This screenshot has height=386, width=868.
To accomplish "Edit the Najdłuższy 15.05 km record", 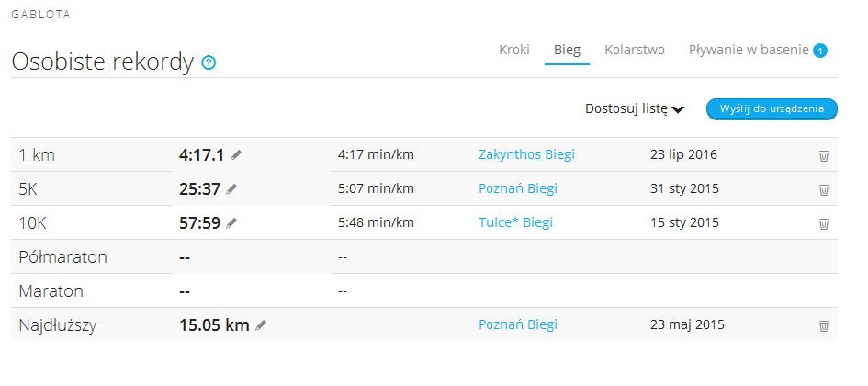I will (261, 325).
